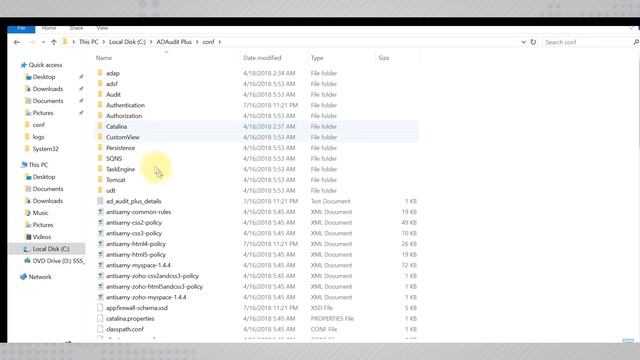Select classpath.conf file
Screen dimensions: 640x360
[125, 329]
